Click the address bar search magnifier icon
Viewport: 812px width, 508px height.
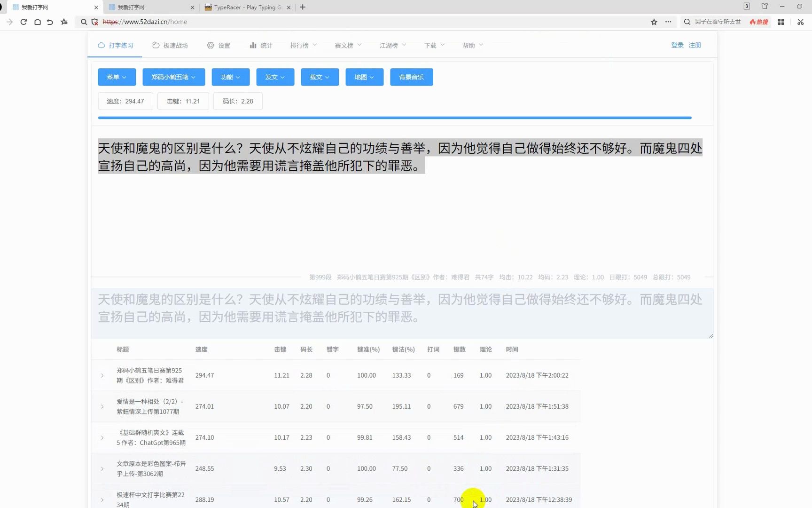click(84, 22)
